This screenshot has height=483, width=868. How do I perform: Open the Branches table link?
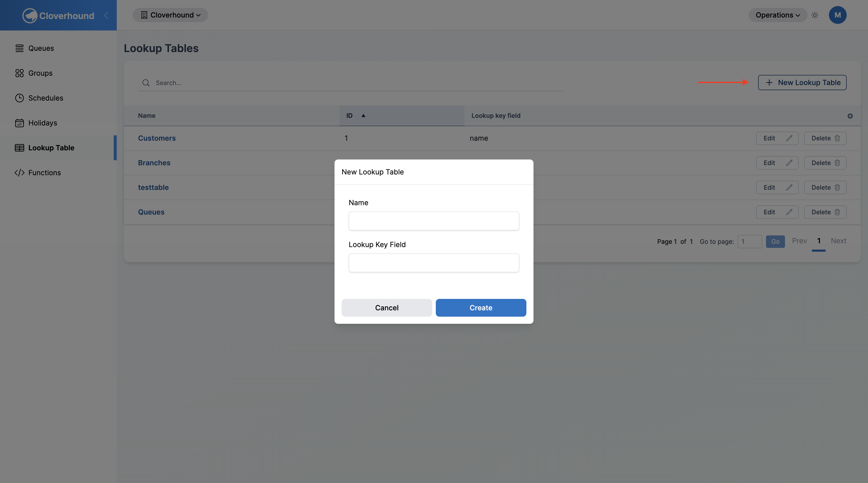pyautogui.click(x=154, y=163)
